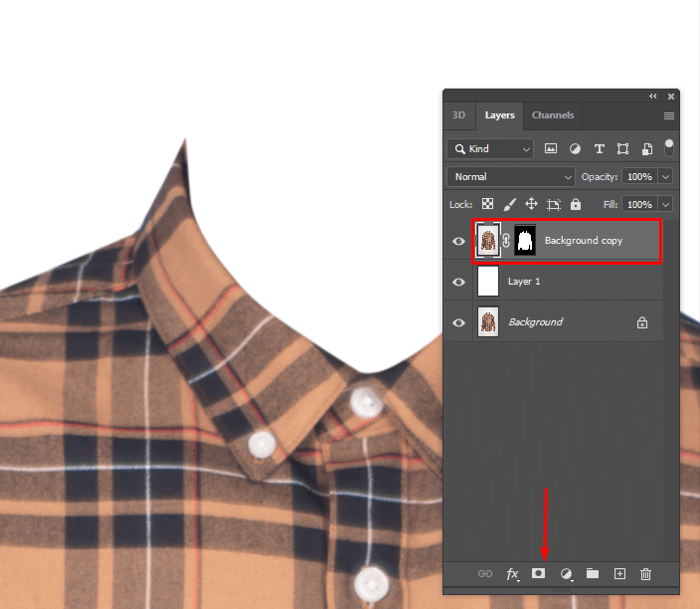Hide the Background copy layer
The width and height of the screenshot is (700, 609).
pyautogui.click(x=458, y=241)
